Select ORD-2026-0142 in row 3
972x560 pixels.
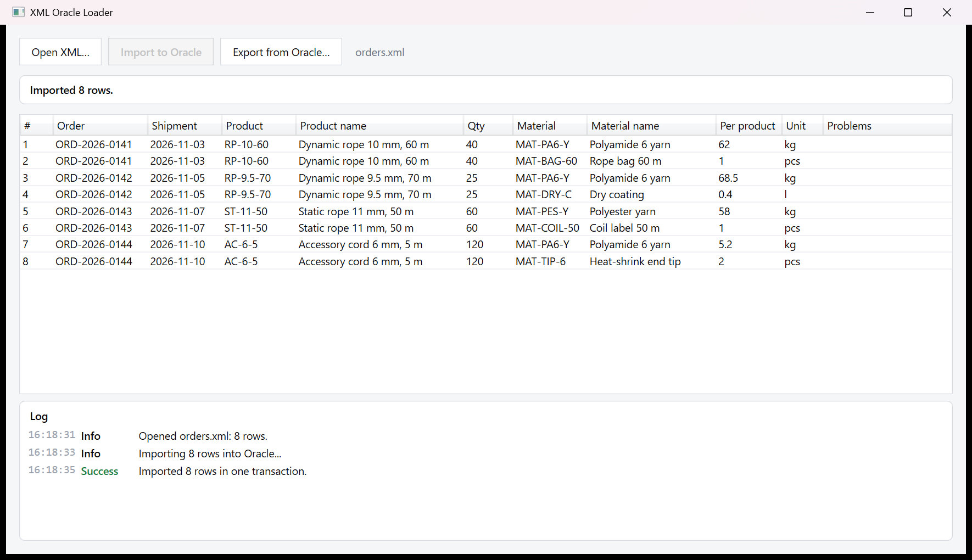tap(94, 178)
